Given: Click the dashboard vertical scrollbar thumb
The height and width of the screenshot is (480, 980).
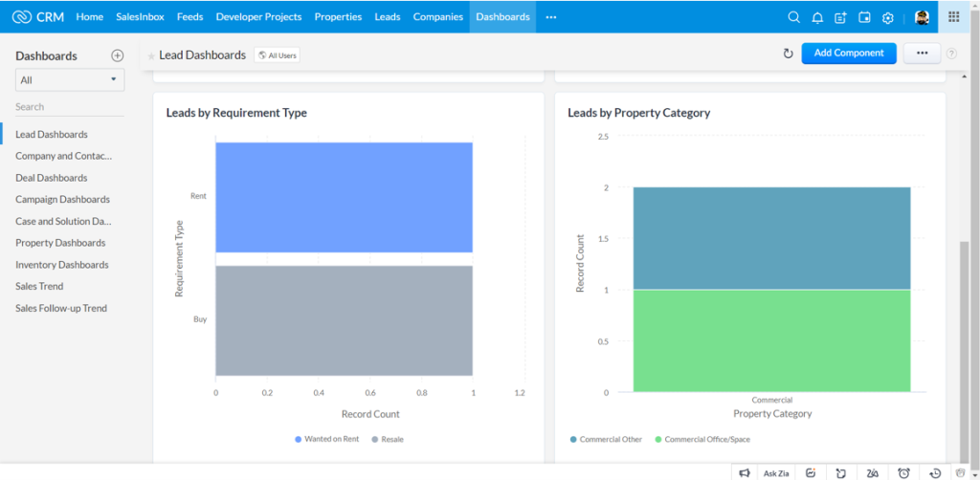Looking at the screenshot, I should click(964, 350).
